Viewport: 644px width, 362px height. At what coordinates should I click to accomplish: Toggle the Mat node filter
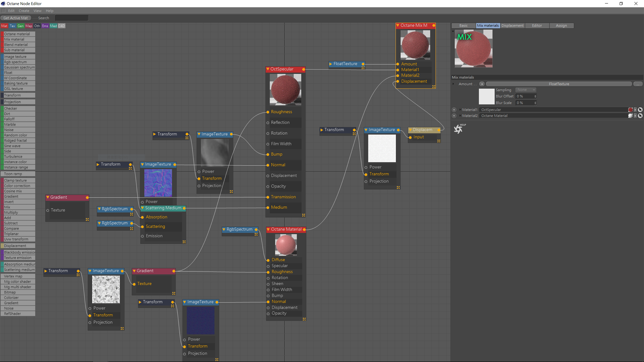pos(4,26)
